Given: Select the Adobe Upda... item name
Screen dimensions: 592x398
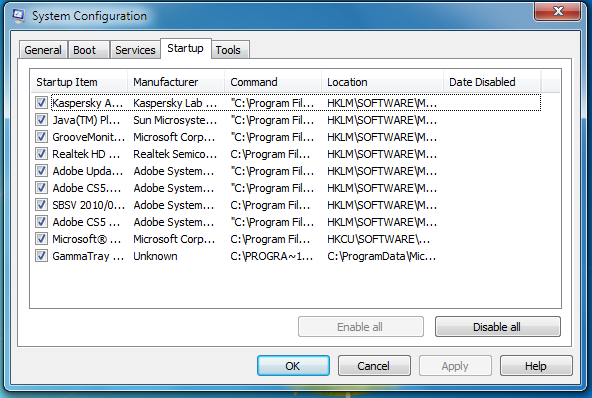Looking at the screenshot, I should pos(88,171).
